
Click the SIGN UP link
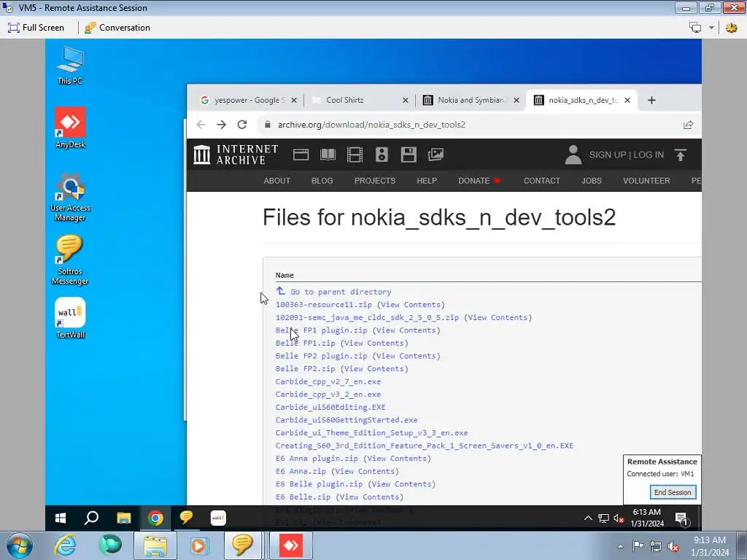(608, 155)
